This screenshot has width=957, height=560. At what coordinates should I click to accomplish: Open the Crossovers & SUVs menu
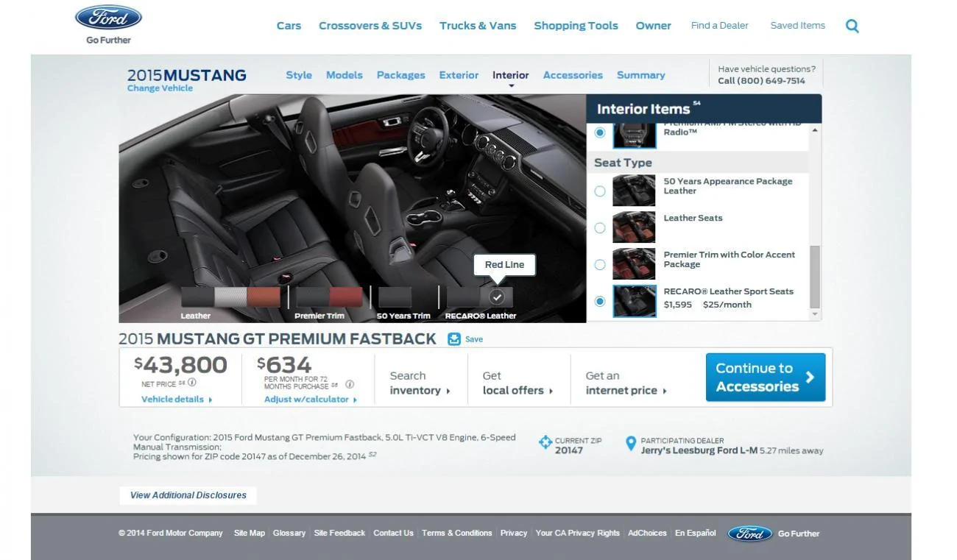(x=370, y=26)
